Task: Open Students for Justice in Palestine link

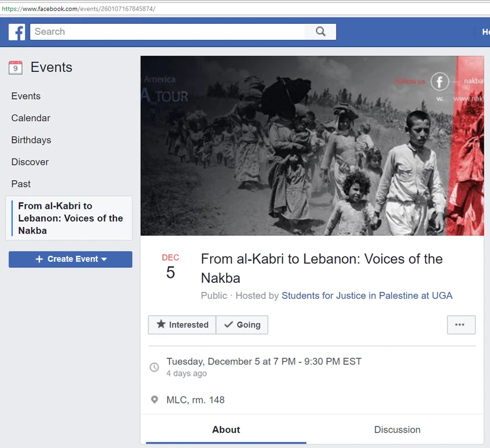Action: coord(367,296)
